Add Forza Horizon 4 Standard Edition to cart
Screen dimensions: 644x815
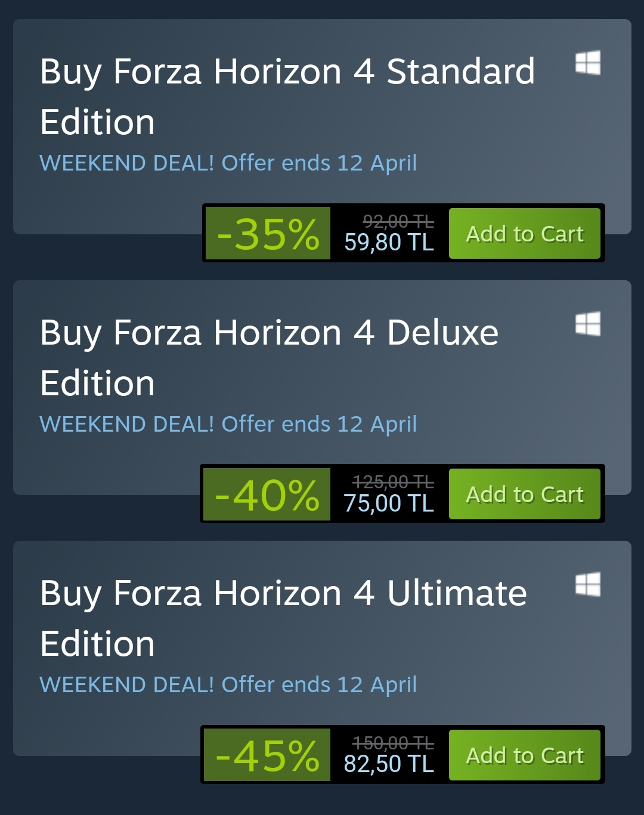click(x=524, y=234)
